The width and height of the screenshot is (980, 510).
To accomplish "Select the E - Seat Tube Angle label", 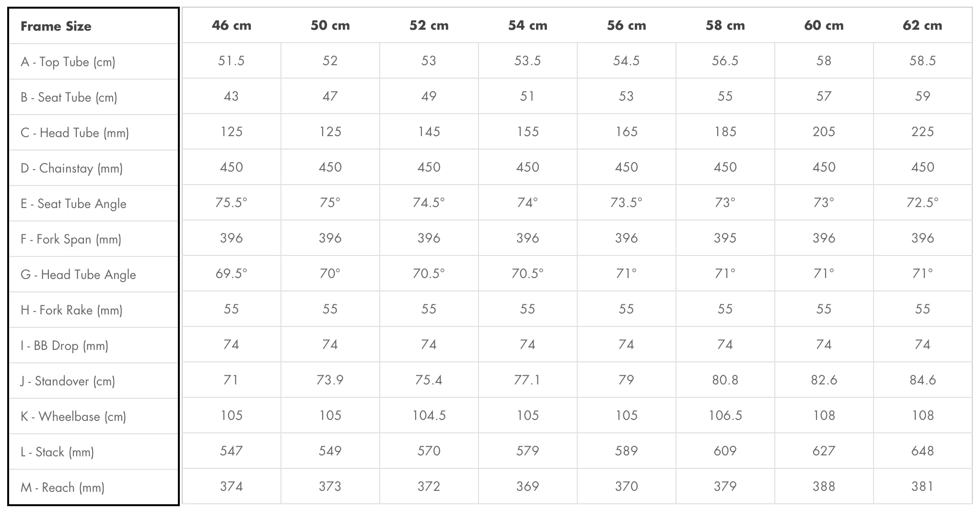I will [x=73, y=204].
